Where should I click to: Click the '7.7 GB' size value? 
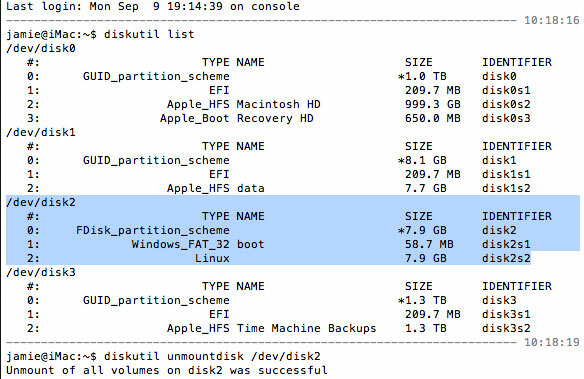click(x=426, y=188)
